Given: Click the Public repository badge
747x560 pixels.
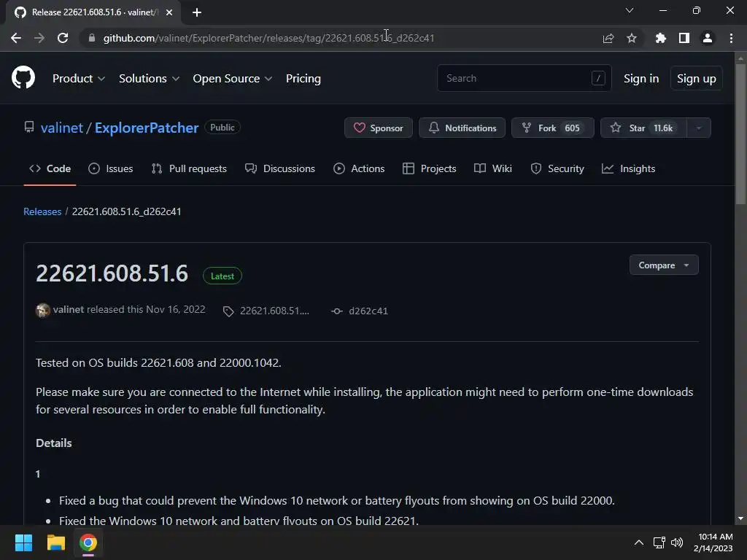Looking at the screenshot, I should click(222, 128).
